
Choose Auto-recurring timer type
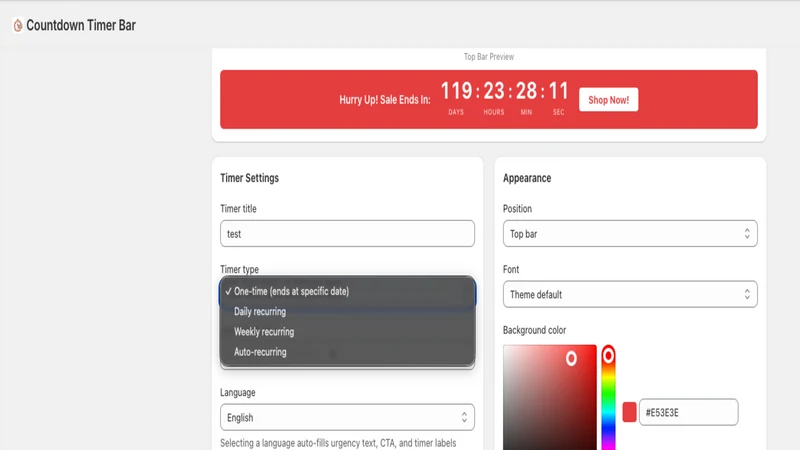tap(347, 352)
